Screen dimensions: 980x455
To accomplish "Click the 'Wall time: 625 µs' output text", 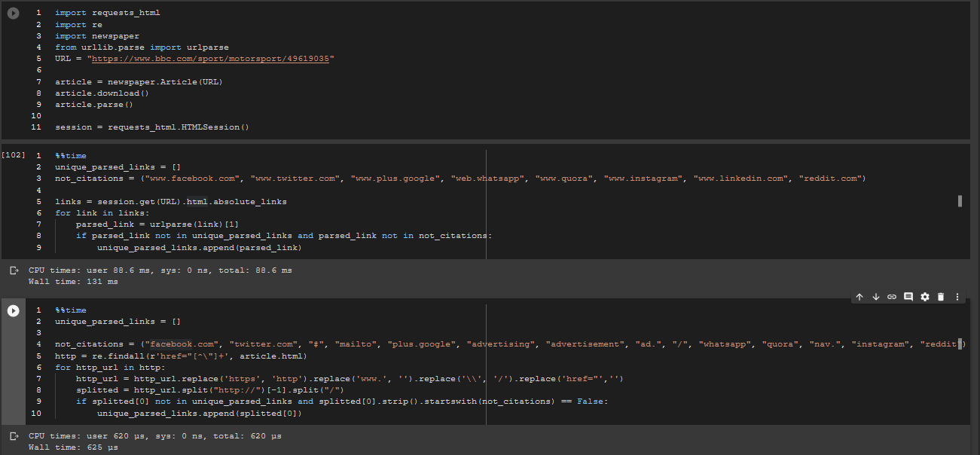I will (73, 447).
